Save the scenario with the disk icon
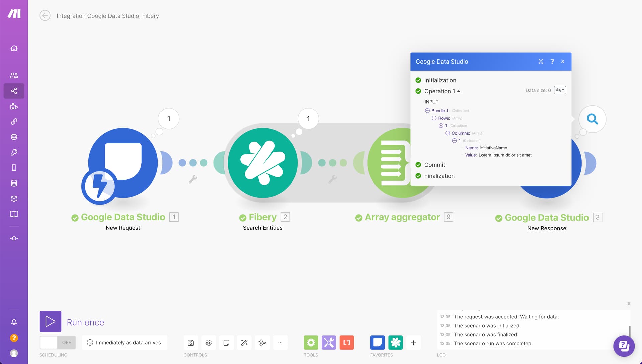Viewport: 642px width, 364px height. point(191,343)
